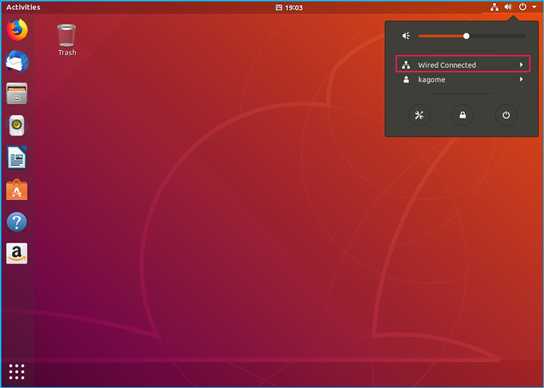
Task: Open the power off button in menu
Action: tap(506, 115)
